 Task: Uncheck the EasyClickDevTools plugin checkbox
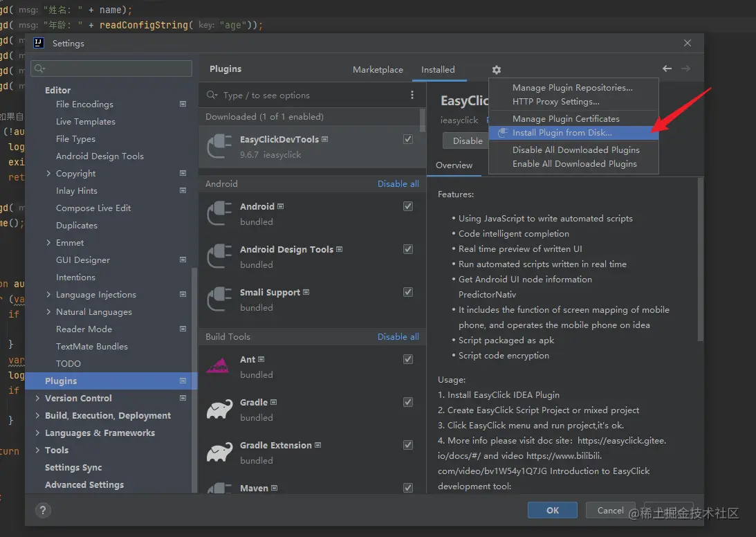click(408, 139)
